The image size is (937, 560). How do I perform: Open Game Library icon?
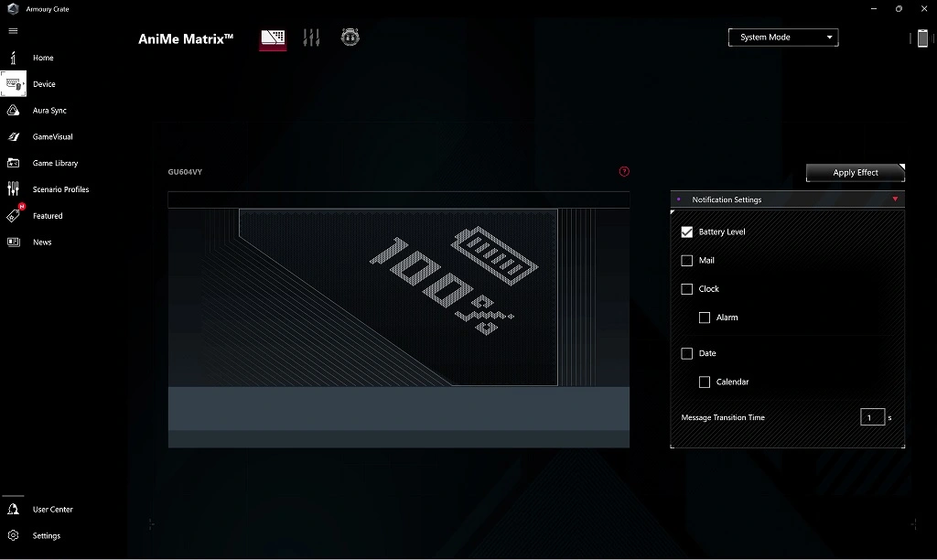[13, 163]
